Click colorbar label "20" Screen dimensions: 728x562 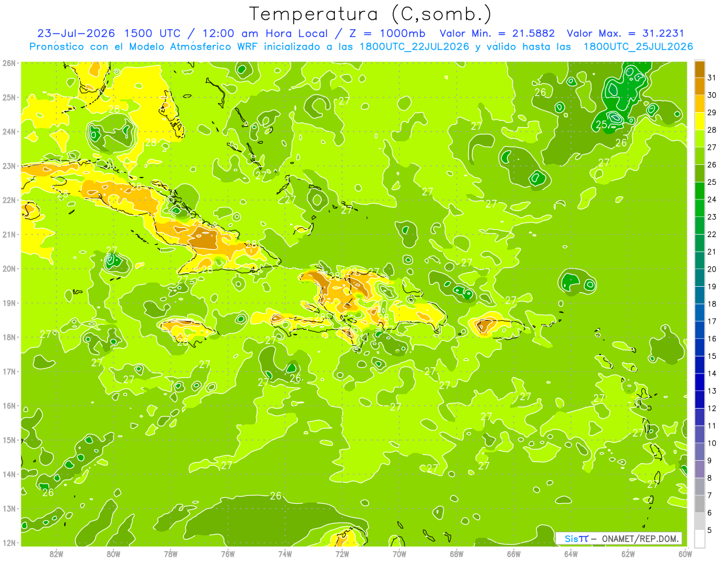pyautogui.click(x=712, y=269)
